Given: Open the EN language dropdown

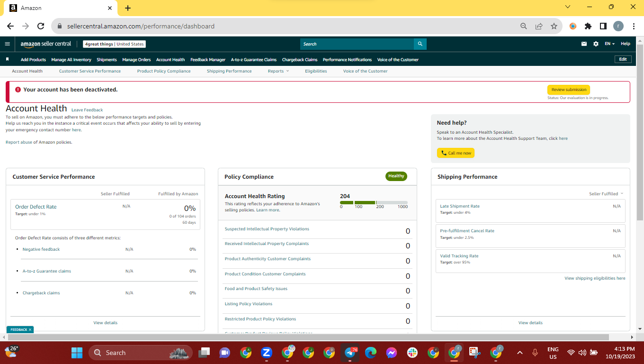Looking at the screenshot, I should pyautogui.click(x=609, y=44).
